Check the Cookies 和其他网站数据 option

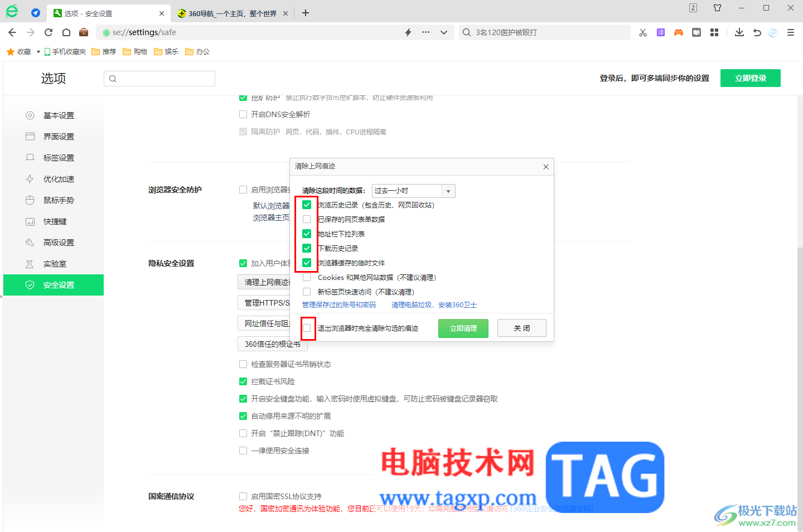click(306, 277)
